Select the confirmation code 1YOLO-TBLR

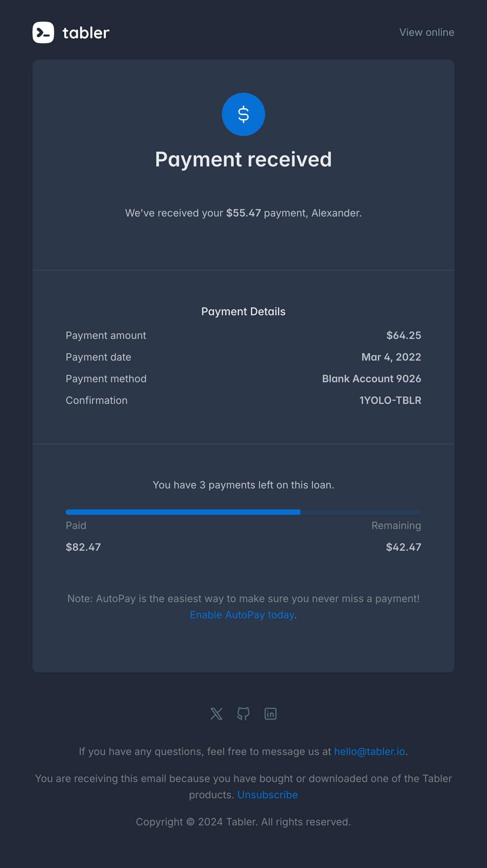[390, 401]
